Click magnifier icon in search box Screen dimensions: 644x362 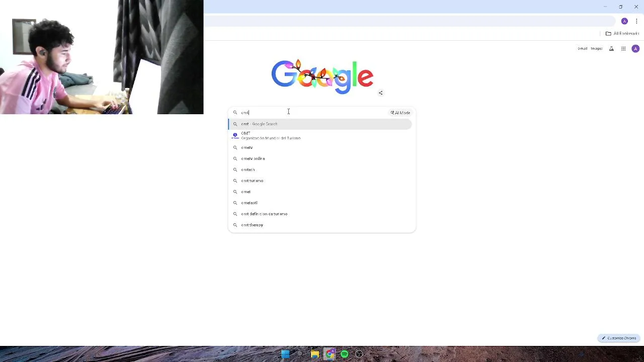pos(235,113)
